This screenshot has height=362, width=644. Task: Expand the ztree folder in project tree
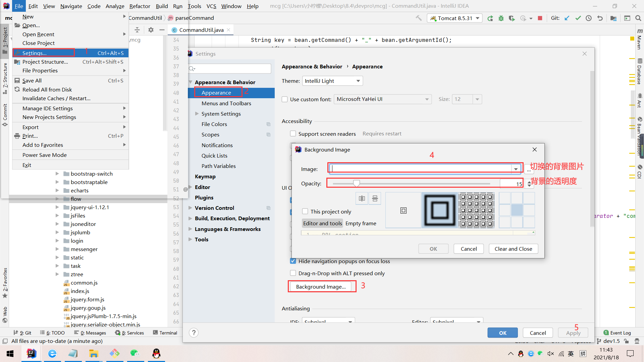click(57, 274)
